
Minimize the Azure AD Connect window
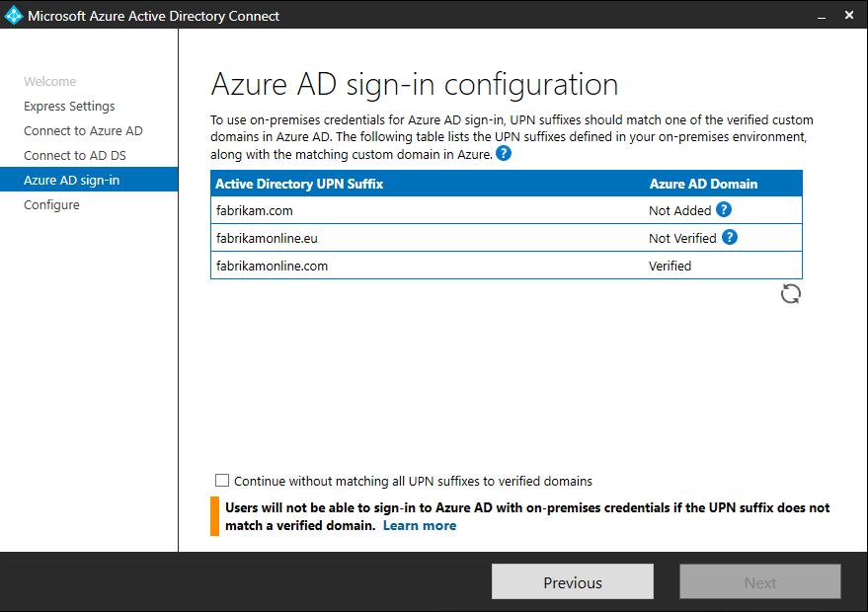coord(820,16)
